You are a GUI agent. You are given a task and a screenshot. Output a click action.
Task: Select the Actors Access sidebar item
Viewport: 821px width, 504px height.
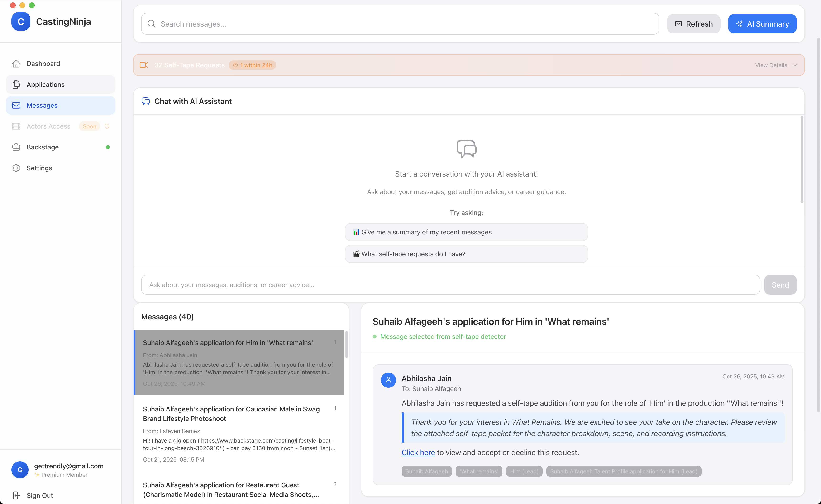point(48,126)
